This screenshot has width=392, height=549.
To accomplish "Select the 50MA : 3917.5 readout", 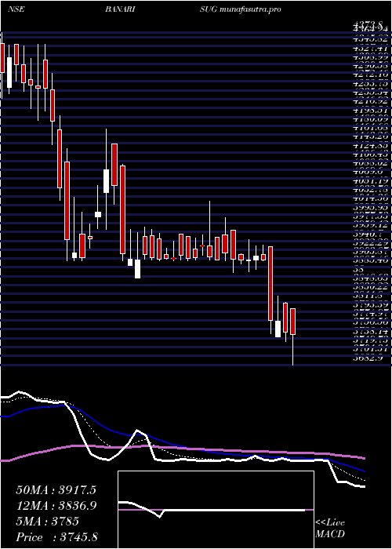I will tap(56, 490).
